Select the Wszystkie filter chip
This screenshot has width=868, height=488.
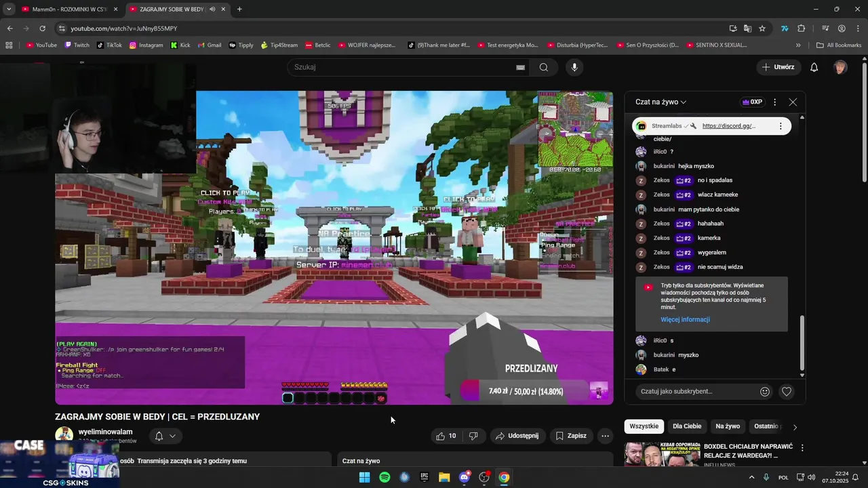click(x=644, y=426)
